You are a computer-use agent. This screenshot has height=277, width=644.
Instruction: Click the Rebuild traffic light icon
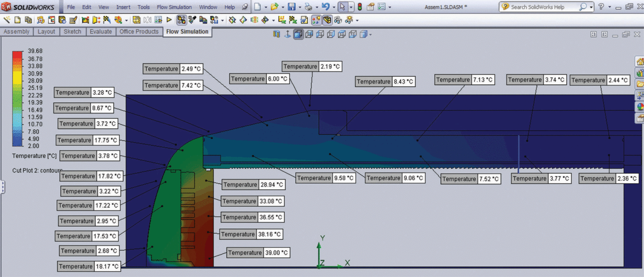tap(359, 7)
